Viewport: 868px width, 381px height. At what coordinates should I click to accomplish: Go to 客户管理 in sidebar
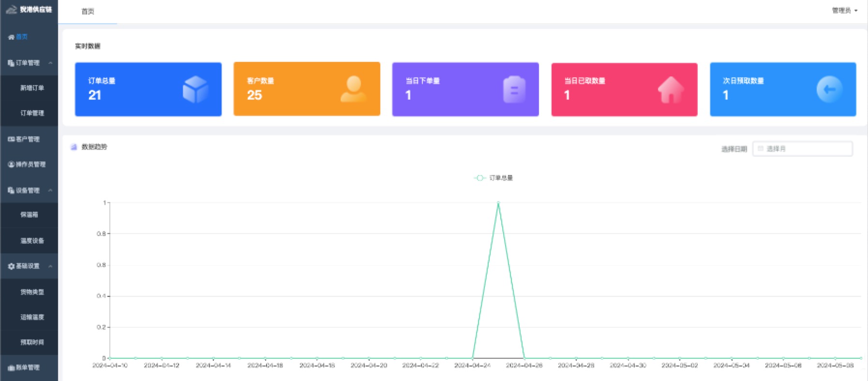[29, 139]
